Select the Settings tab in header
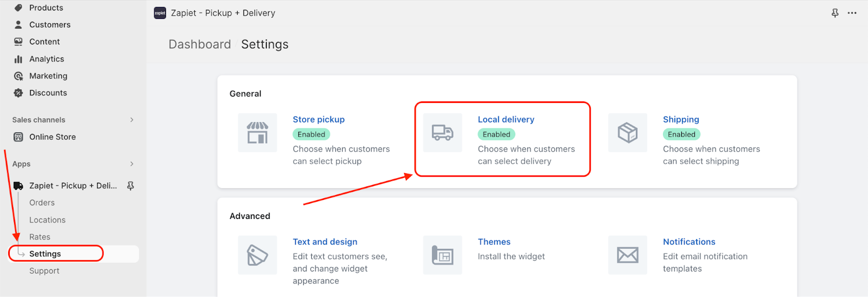This screenshot has height=297, width=868. click(x=265, y=44)
